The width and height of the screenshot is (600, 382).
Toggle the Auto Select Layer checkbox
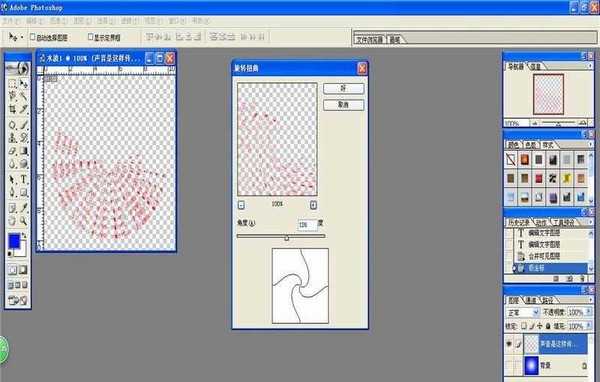33,37
